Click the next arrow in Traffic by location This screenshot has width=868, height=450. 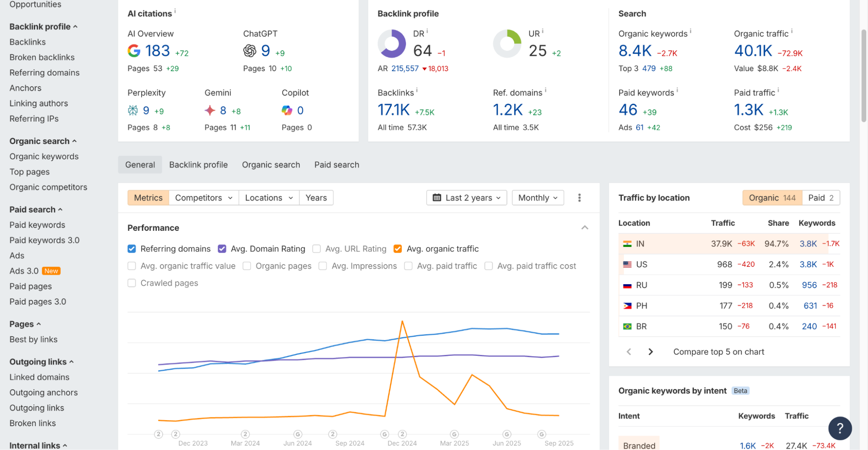coord(650,351)
